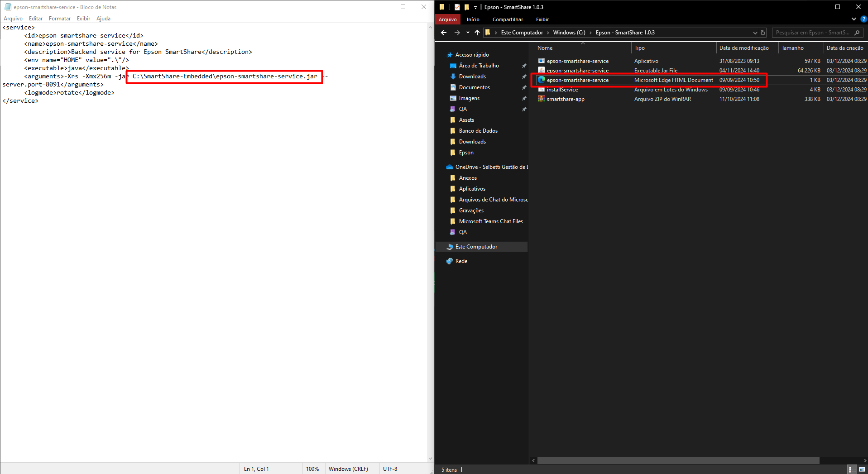Viewport: 868px width, 474px height.
Task: Open recent locations dropdown arrow
Action: point(468,33)
